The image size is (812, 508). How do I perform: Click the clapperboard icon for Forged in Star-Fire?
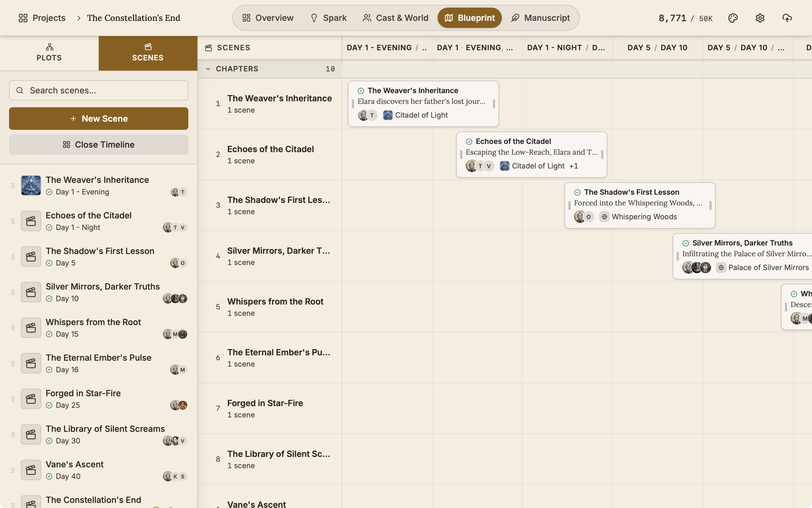pyautogui.click(x=31, y=399)
